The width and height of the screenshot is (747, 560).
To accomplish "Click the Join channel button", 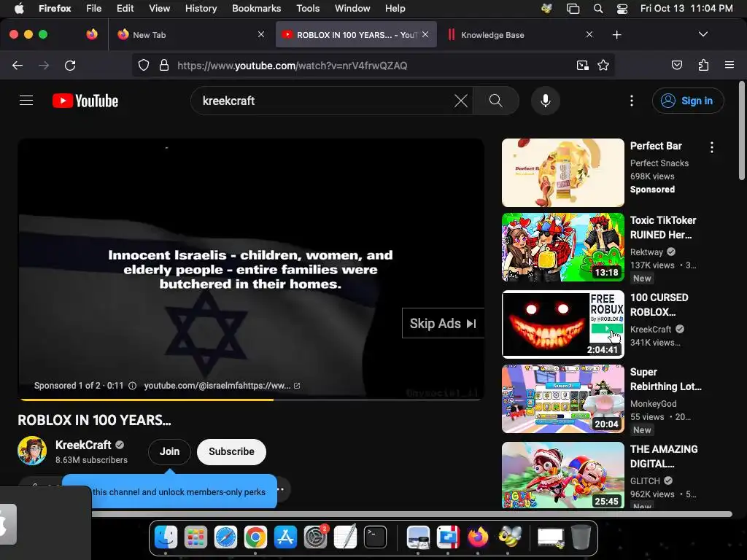I will point(169,451).
